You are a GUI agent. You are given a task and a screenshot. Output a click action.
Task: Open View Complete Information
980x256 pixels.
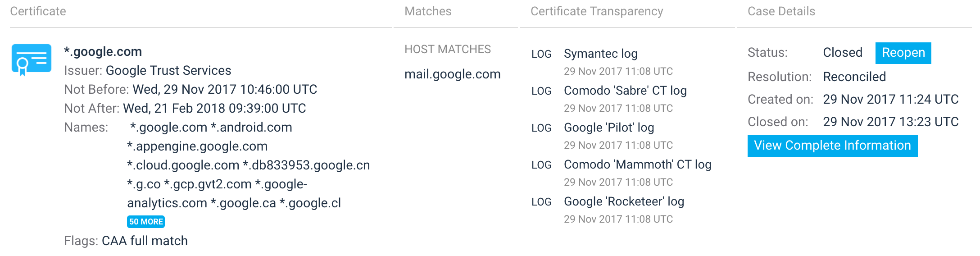coord(832,146)
